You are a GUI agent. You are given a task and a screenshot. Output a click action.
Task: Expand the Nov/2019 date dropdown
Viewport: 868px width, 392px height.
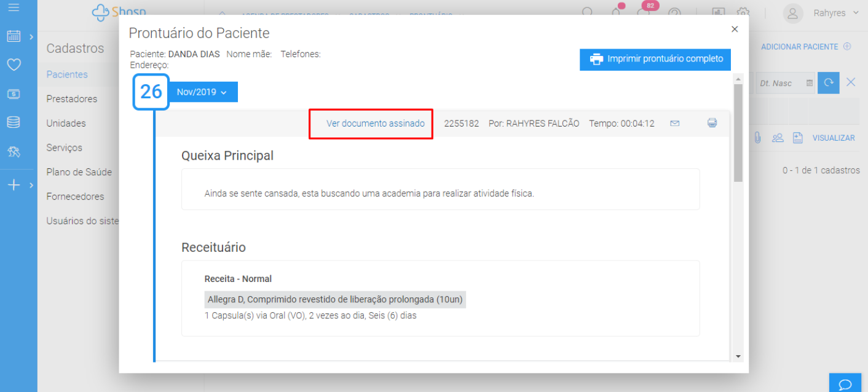click(202, 92)
